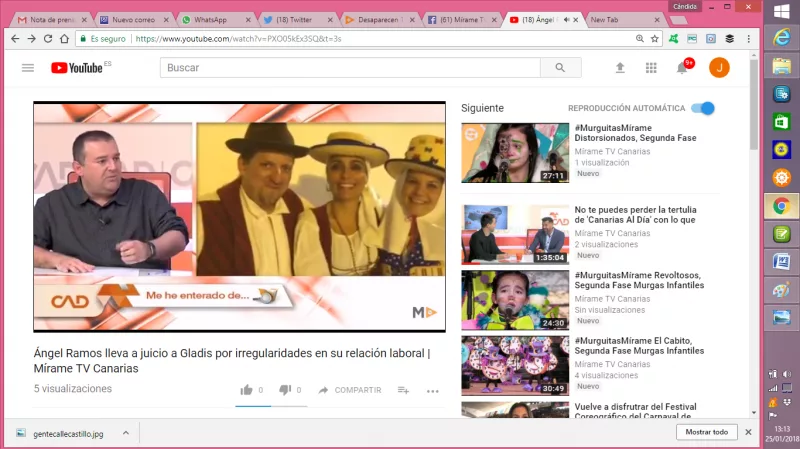800x449 pixels.
Task: Mute the tab via speaker icon
Action: 566,20
